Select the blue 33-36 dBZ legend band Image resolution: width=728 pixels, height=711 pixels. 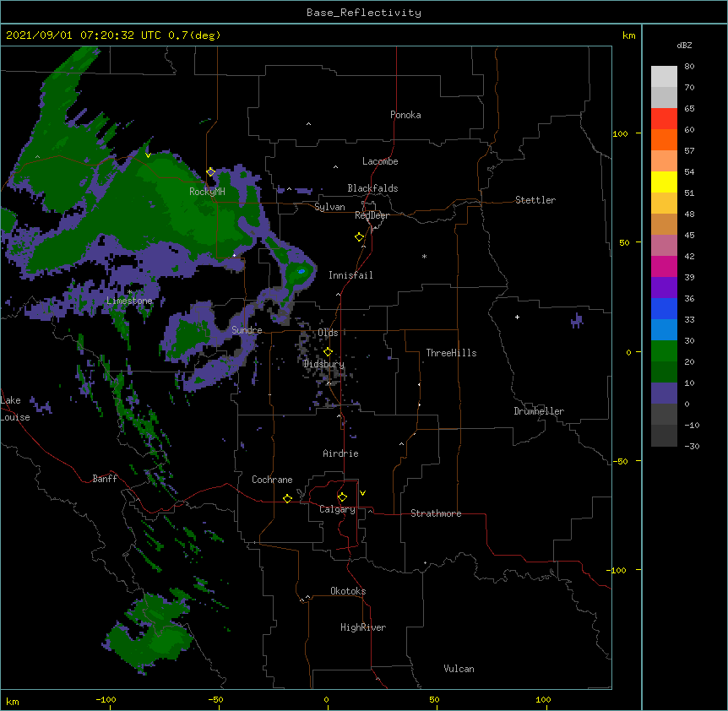[x=664, y=308]
